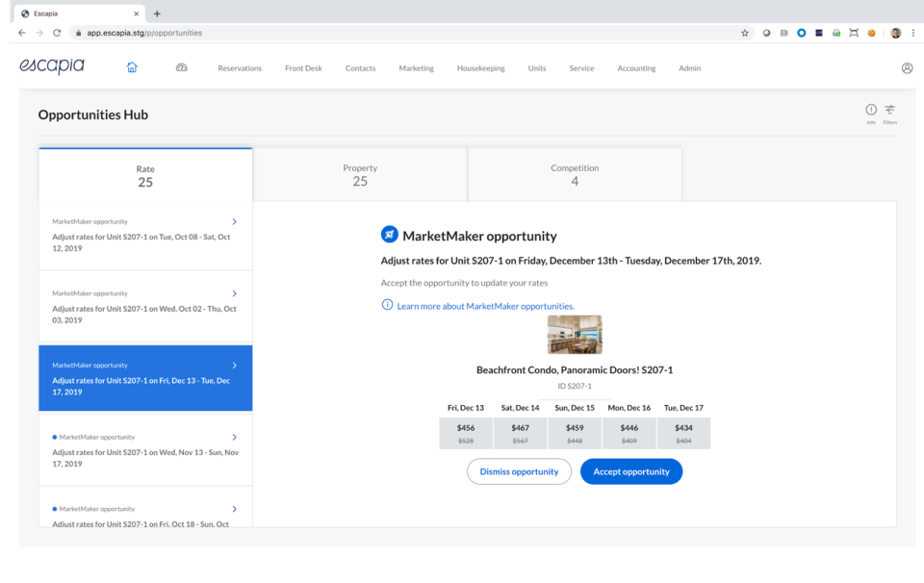Open the user account profile icon
This screenshot has height=583, width=924.
click(907, 68)
